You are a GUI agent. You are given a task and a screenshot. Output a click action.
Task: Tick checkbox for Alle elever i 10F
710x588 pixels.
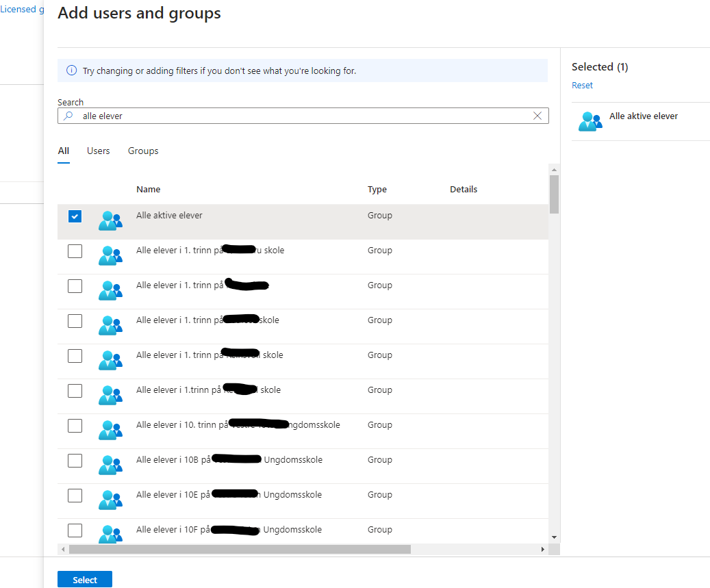[x=75, y=531]
